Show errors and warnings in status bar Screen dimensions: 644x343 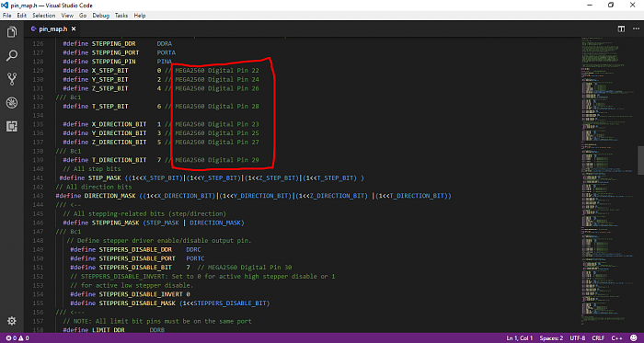(x=17, y=338)
